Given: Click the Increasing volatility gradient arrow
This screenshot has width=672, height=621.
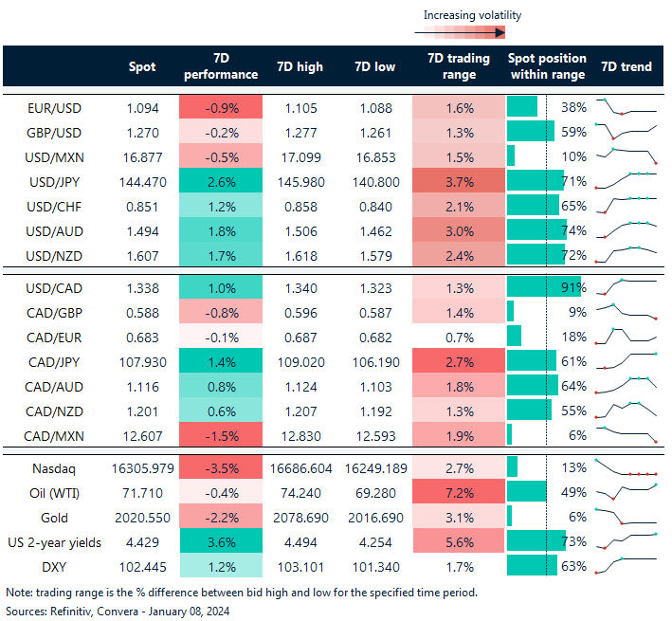Looking at the screenshot, I should [x=459, y=32].
